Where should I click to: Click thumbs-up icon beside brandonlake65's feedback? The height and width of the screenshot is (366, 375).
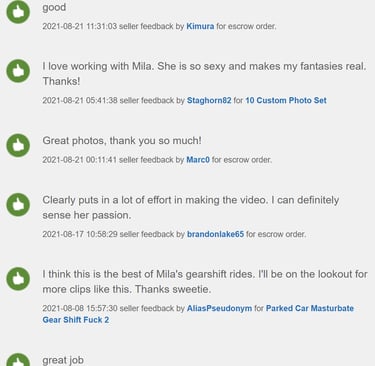18,205
